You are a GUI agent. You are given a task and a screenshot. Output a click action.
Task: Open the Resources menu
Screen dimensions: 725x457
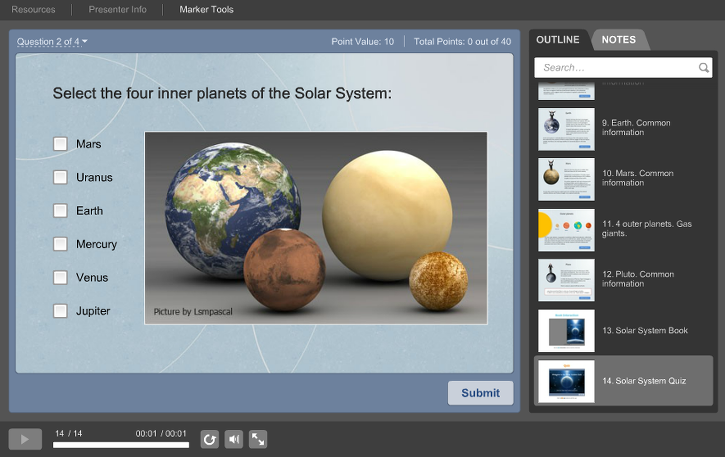point(33,9)
